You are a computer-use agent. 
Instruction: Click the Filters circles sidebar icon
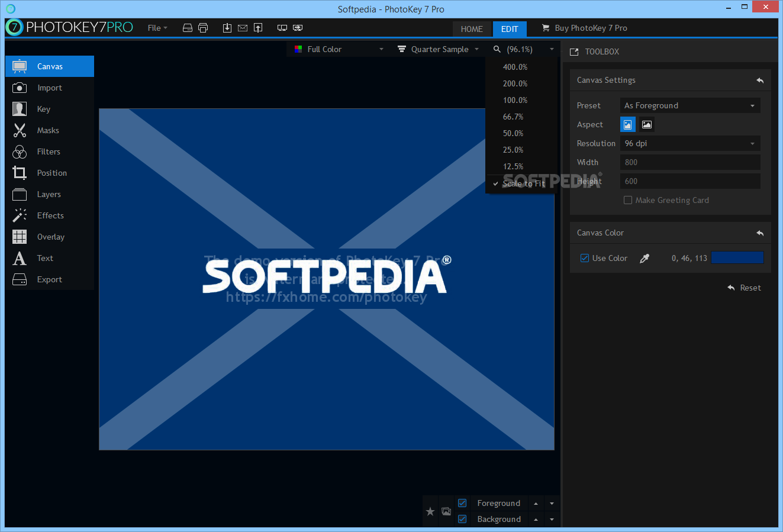coord(20,151)
